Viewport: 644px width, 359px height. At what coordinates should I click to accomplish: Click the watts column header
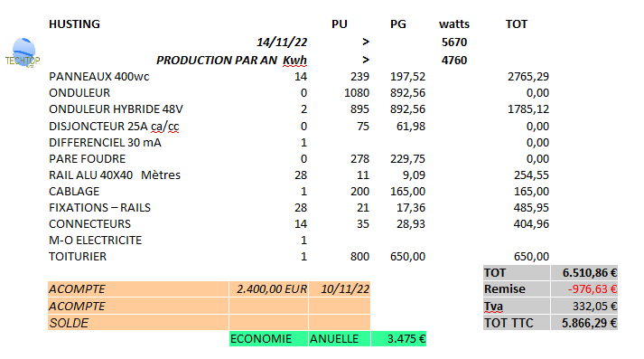(x=454, y=24)
